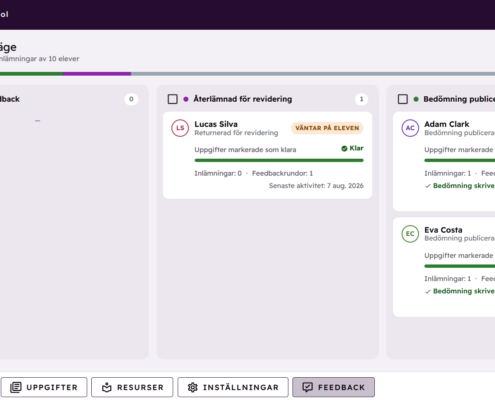Click the green Klar check icon
The image size is (495, 400).
click(x=344, y=149)
